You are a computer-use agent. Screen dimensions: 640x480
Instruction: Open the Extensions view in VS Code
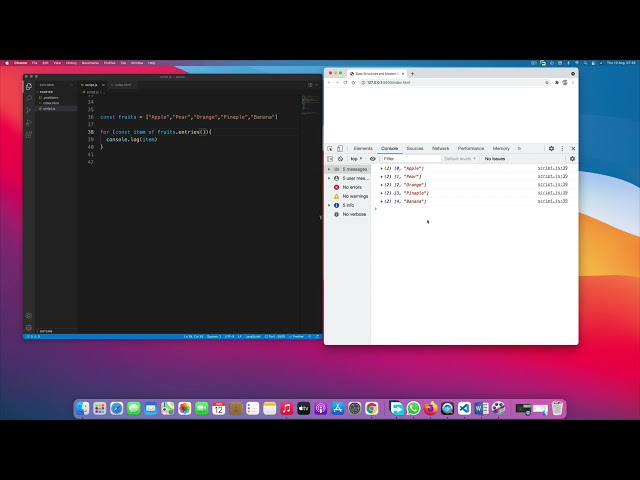pos(29,134)
